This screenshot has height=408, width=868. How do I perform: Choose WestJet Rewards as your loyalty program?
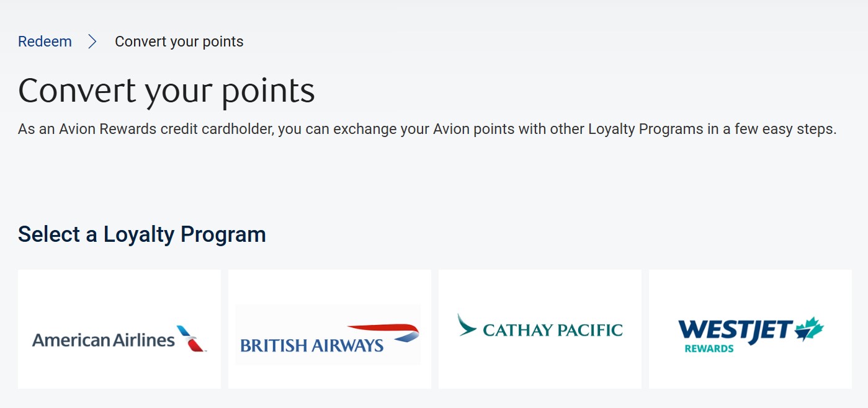point(749,329)
